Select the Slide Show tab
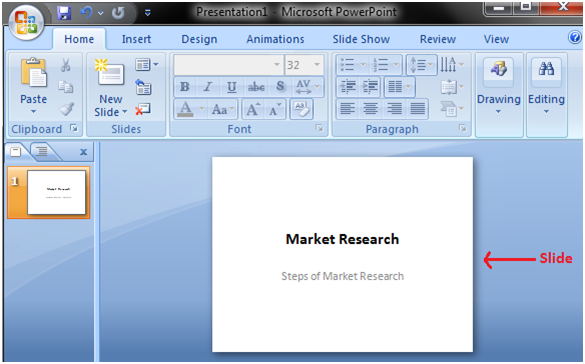Image resolution: width=585 pixels, height=364 pixels. coord(361,39)
